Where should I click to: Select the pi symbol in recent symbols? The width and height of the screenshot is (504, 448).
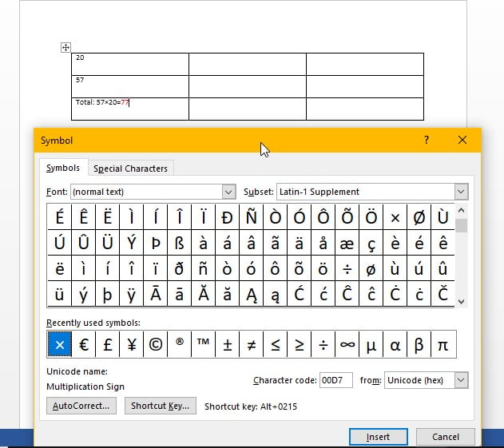coord(442,344)
